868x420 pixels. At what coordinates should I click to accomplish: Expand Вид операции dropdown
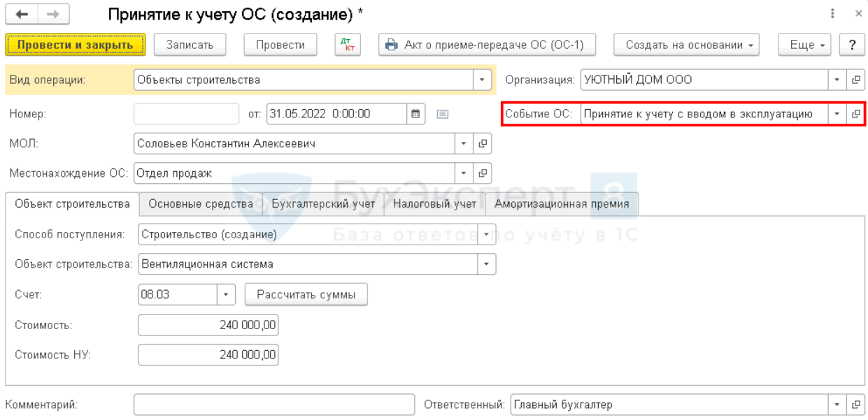[x=482, y=80]
